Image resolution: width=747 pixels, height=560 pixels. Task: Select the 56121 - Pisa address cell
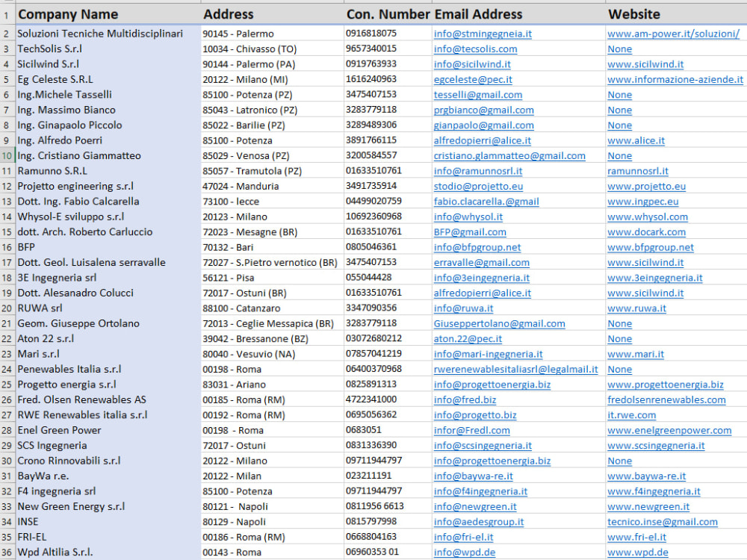point(272,278)
